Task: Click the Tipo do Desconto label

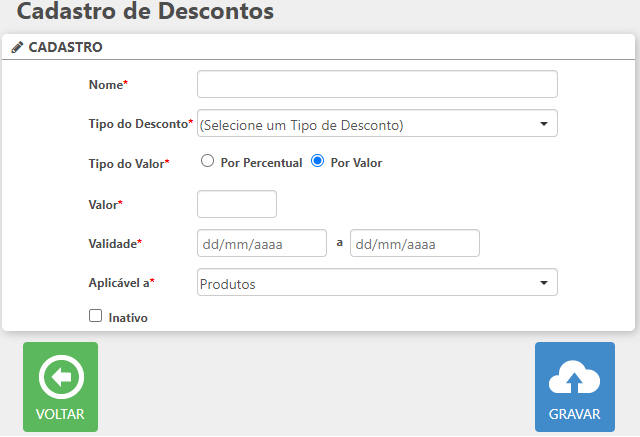Action: 140,124
